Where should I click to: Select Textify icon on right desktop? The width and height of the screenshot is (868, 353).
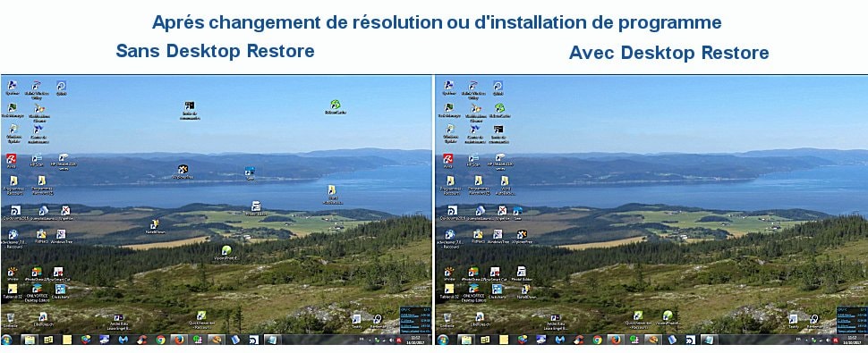pyautogui.click(x=793, y=321)
